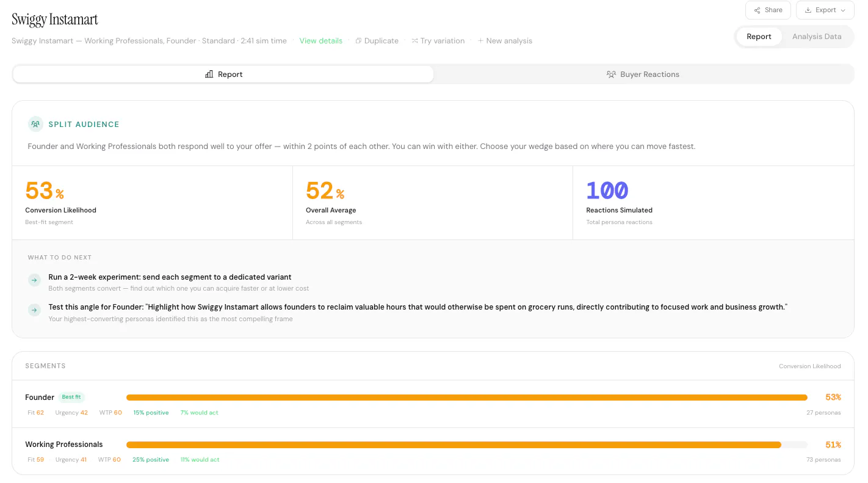
Task: Open the Buyer Reactions tab
Action: pyautogui.click(x=643, y=74)
